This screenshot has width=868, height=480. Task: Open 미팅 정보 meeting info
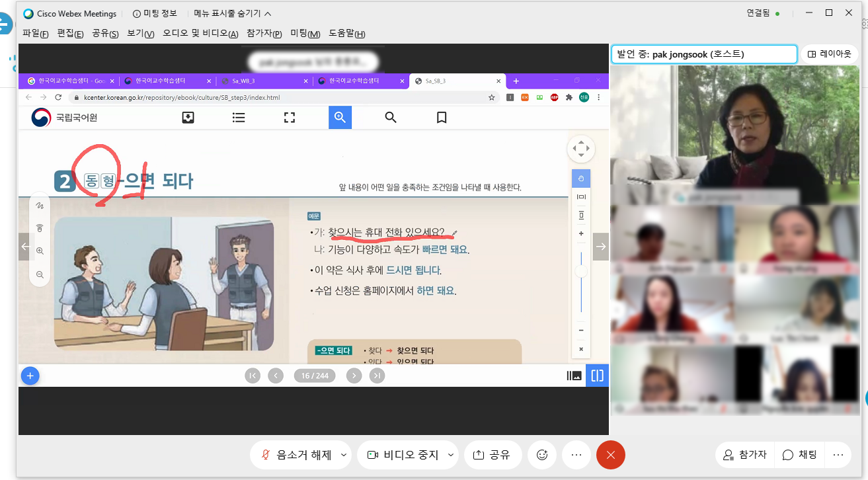[155, 13]
